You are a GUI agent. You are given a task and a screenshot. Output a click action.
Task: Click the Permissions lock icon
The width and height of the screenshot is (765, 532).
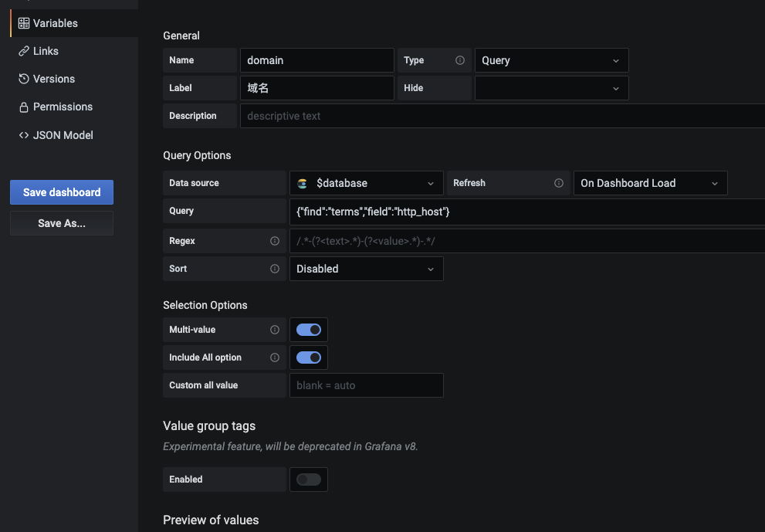tap(23, 106)
